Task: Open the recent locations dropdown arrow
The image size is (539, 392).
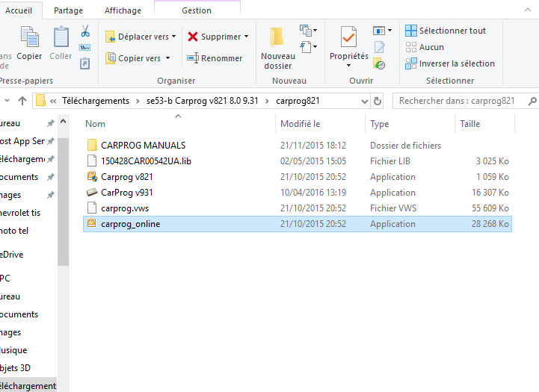Action: pyautogui.click(x=7, y=101)
